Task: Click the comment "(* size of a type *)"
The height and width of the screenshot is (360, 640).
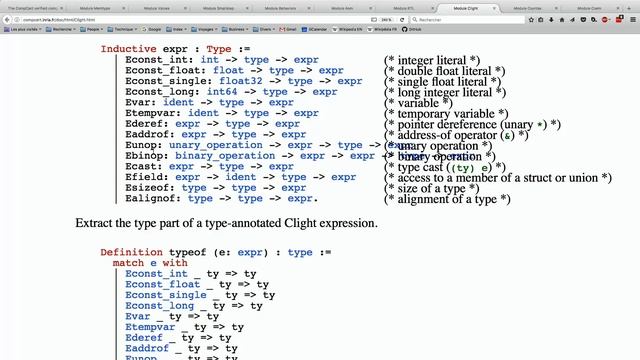Action: [432, 189]
